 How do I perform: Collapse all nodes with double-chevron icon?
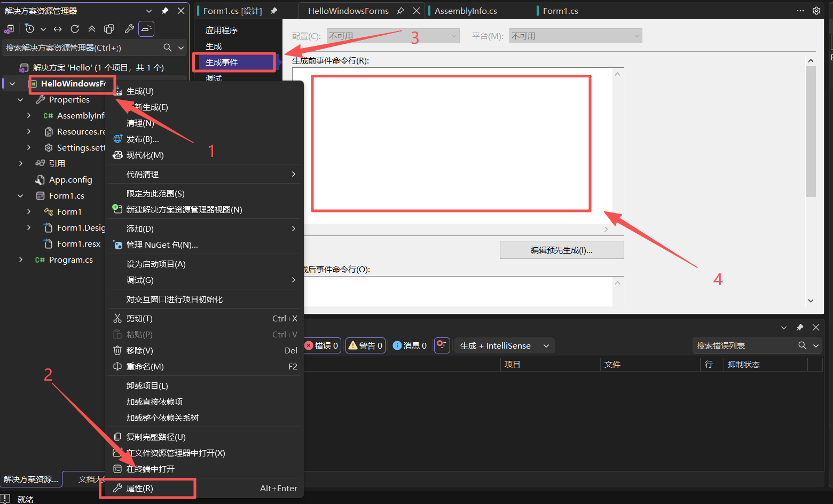click(x=92, y=29)
